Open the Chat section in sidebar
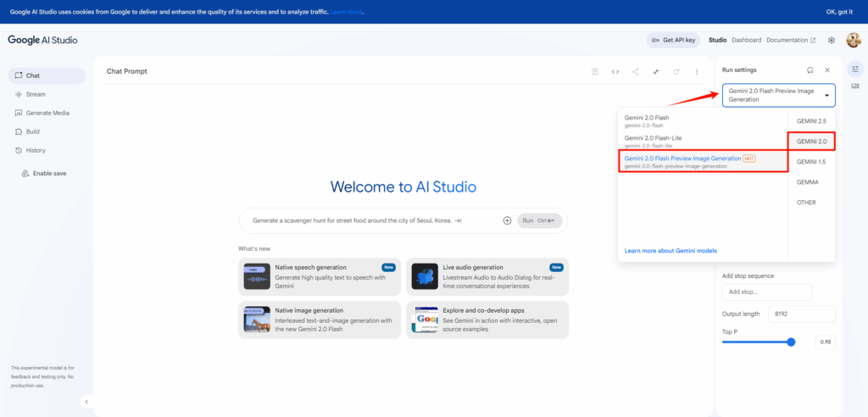The height and width of the screenshot is (417, 868). pos(47,76)
